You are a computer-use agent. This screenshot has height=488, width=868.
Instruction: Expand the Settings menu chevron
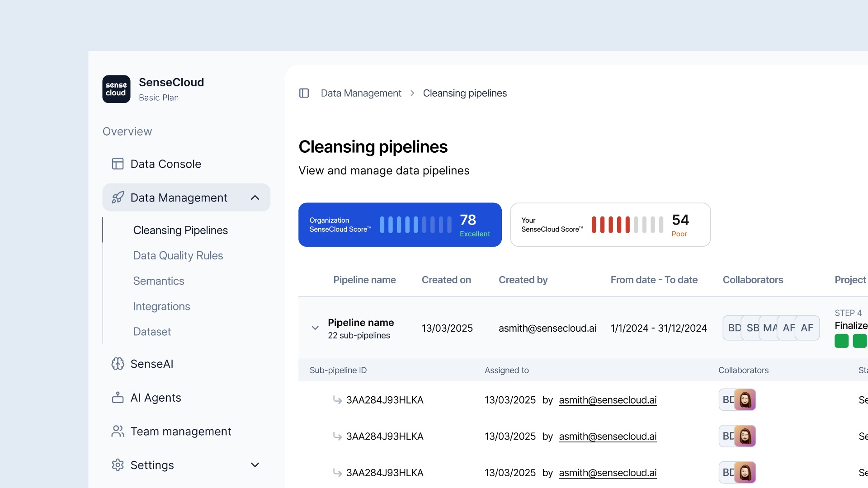coord(255,465)
